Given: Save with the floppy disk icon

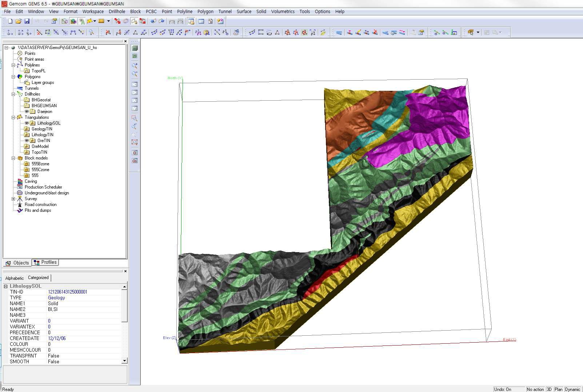Looking at the screenshot, I should coord(27,21).
